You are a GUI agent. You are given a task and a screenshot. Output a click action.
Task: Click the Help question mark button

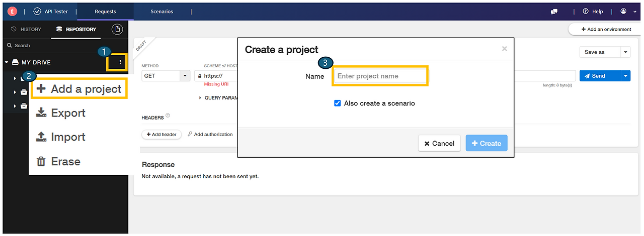point(593,12)
